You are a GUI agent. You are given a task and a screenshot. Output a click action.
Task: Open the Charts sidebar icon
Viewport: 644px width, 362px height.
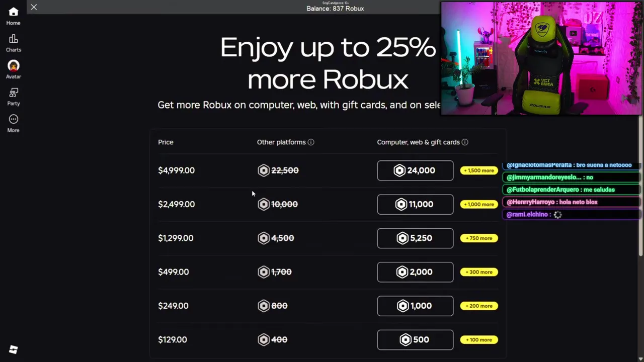point(14,43)
